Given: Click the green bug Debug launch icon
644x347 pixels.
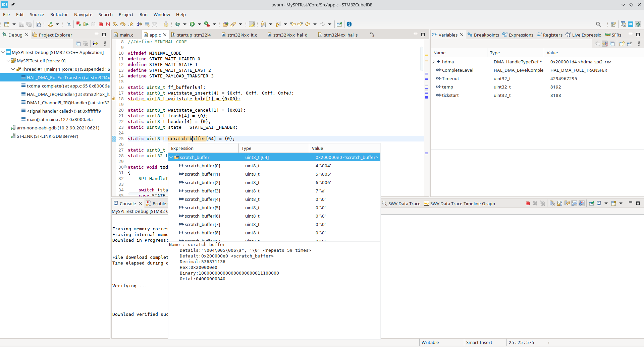Looking at the screenshot, I should (178, 24).
